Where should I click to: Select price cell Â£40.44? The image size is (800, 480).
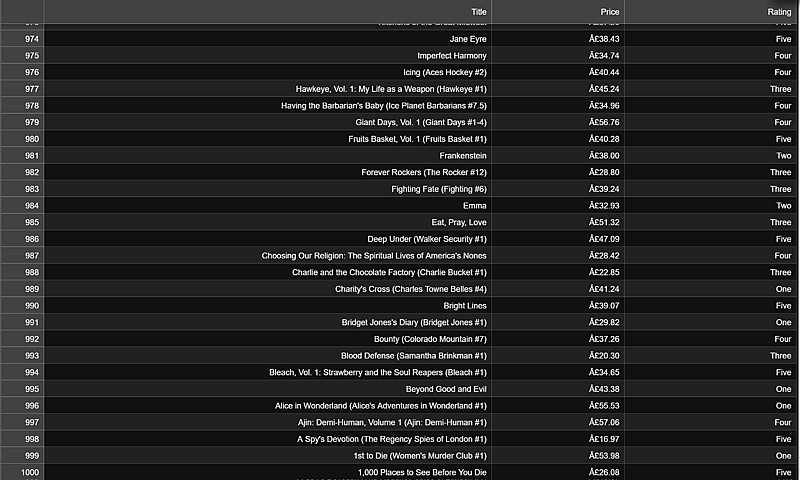(x=558, y=72)
